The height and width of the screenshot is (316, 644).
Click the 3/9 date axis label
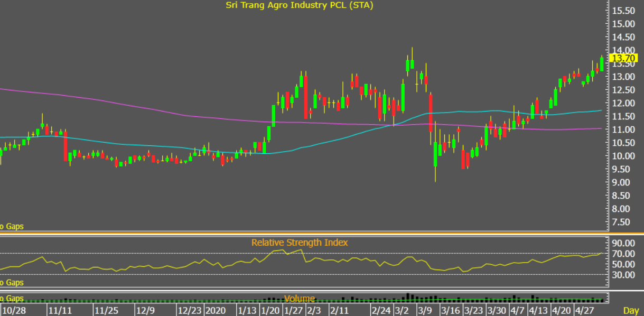click(x=425, y=310)
